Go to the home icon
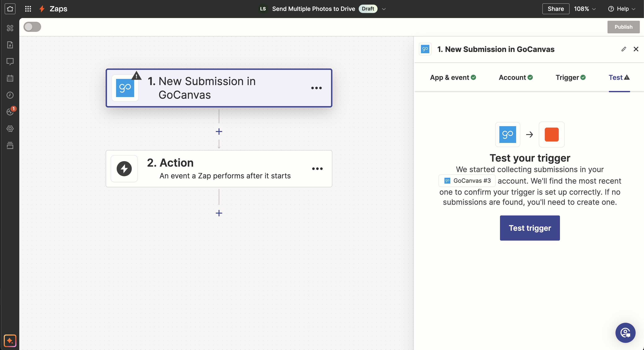 10,9
